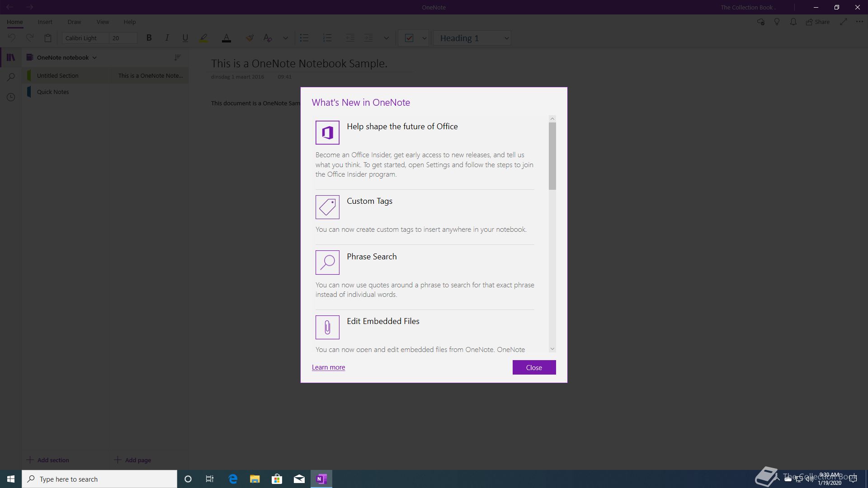Viewport: 868px width, 488px height.
Task: Open the Calibri Light font box
Action: 85,38
